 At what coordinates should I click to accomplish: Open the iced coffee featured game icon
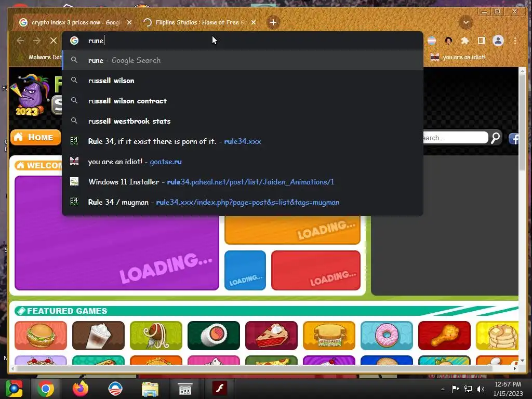pyautogui.click(x=98, y=336)
